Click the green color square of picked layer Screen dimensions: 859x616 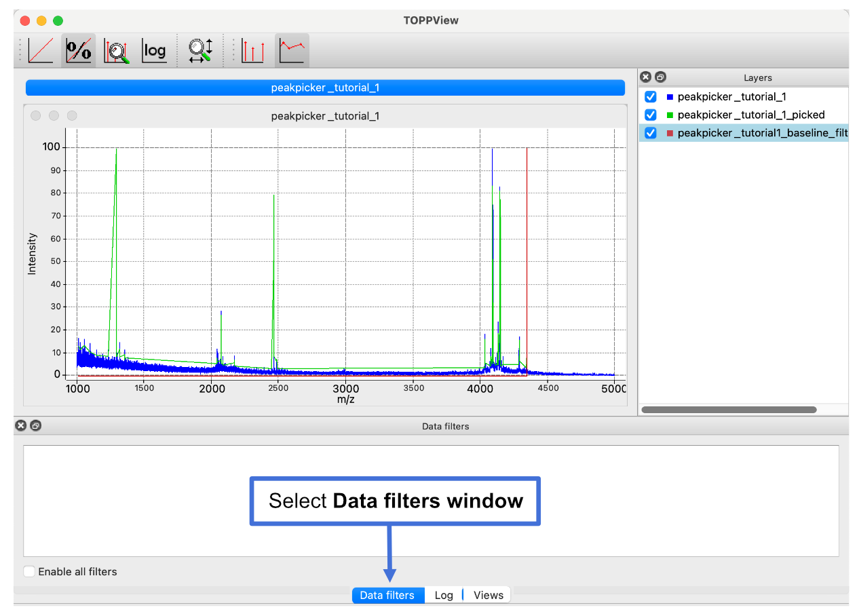[x=670, y=115]
